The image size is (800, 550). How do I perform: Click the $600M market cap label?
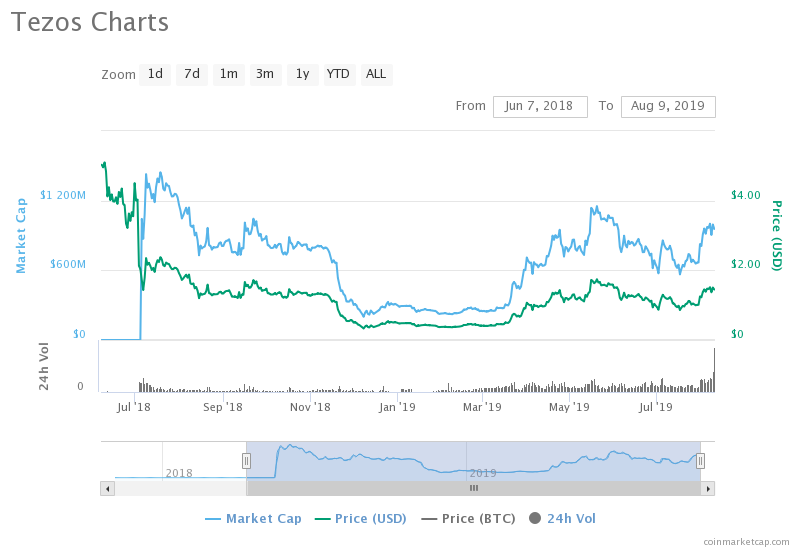point(68,264)
